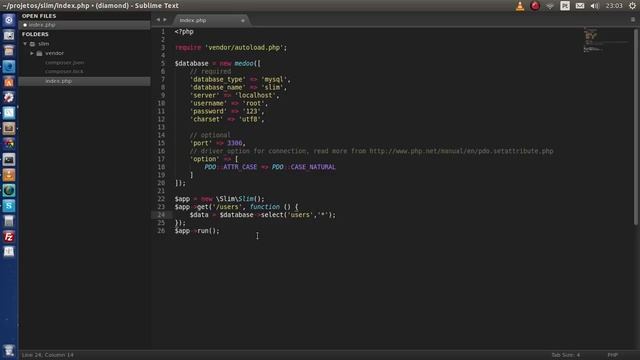Click the minimap code preview
The image size is (640, 360).
pyautogui.click(x=607, y=40)
